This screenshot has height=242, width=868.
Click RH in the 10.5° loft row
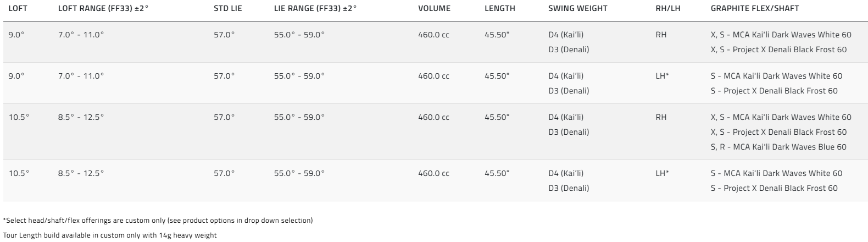[x=661, y=117]
